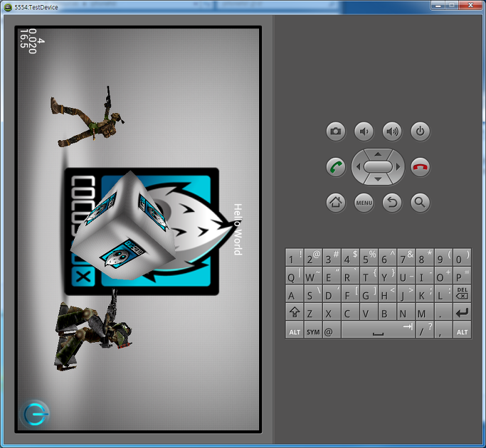Raise volume with the volume up button
Screen dimensions: 486x448
pos(392,132)
